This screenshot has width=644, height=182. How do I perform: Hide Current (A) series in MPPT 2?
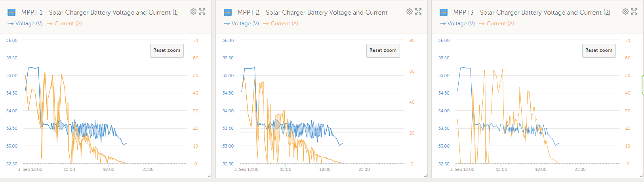click(281, 24)
